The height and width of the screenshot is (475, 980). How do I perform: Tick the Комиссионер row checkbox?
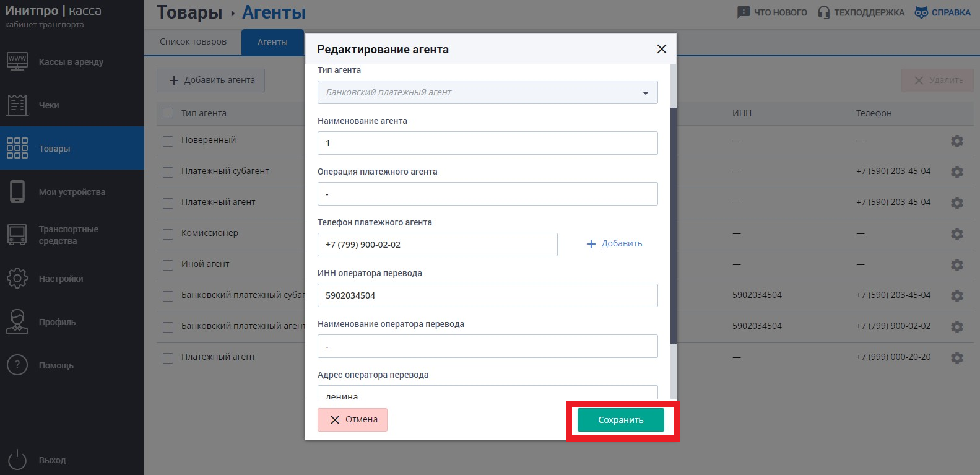point(168,234)
